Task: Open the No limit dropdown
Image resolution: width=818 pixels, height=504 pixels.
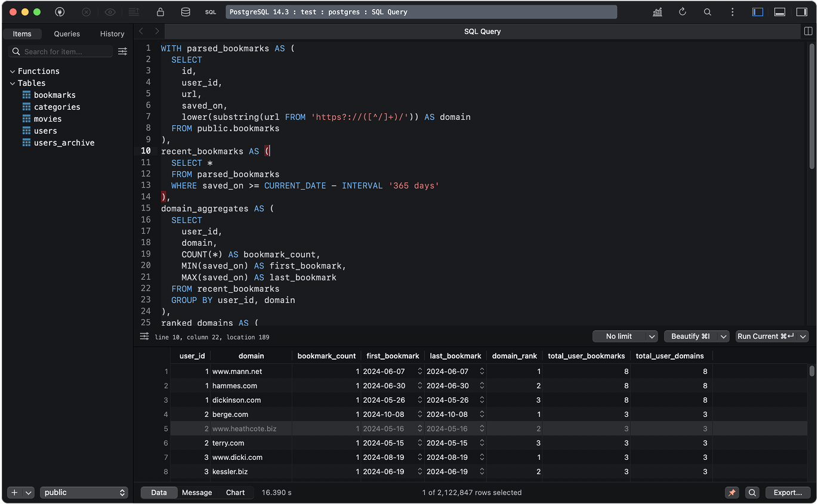Action: tap(625, 336)
